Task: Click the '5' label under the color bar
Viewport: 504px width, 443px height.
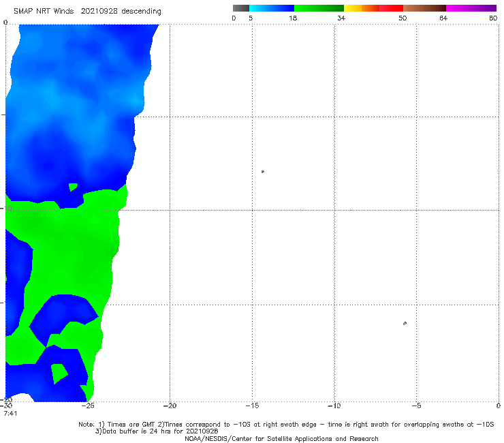Action: point(251,18)
